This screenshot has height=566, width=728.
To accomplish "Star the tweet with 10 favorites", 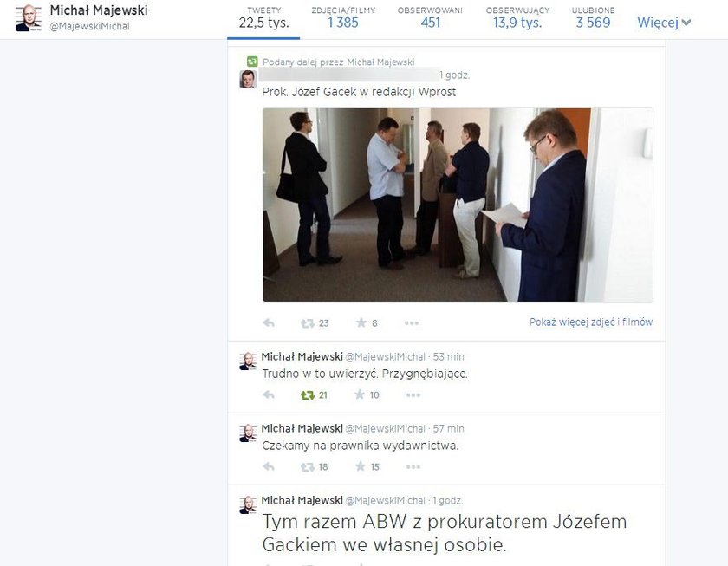I will pos(360,394).
